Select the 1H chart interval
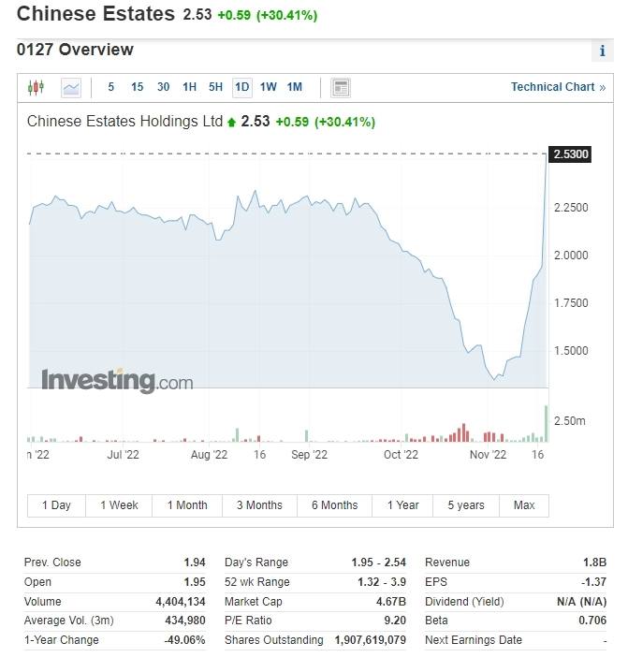 click(189, 87)
